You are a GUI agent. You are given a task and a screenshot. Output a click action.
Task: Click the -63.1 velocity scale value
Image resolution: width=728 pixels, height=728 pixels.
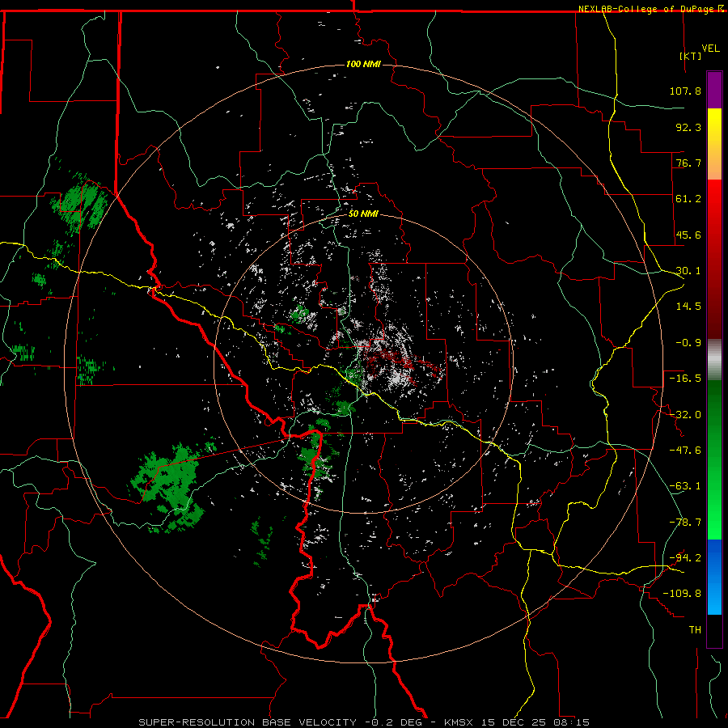[685, 486]
